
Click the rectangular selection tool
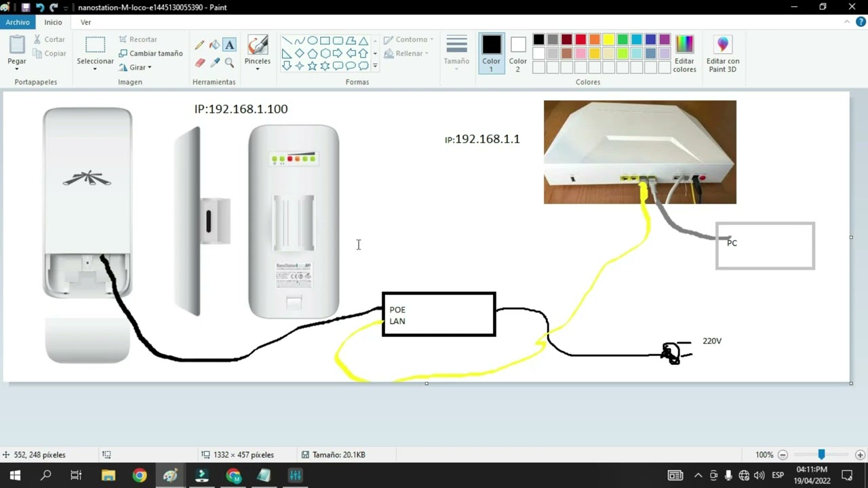[x=95, y=45]
